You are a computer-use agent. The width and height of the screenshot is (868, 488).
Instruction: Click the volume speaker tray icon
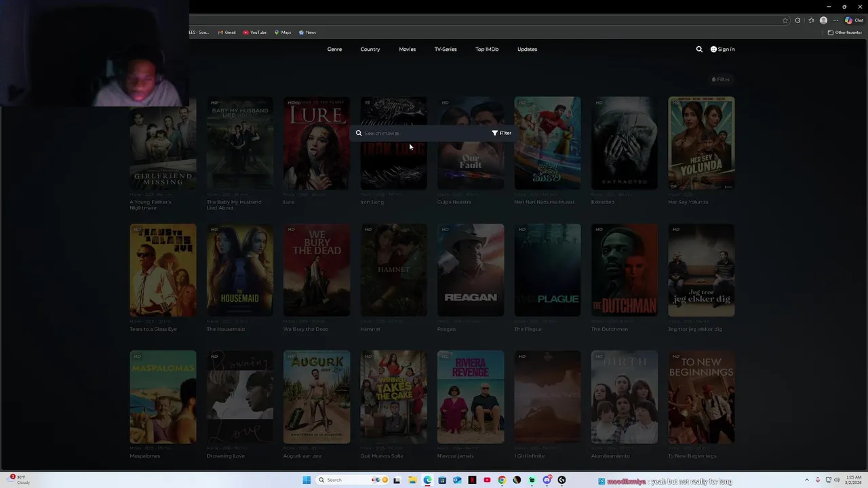pos(837,480)
